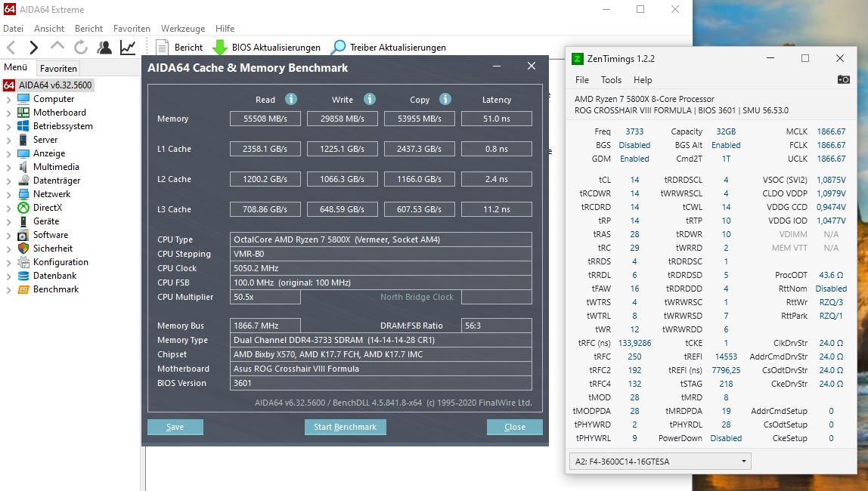Open the Werkzeuge menu
Screen dimensions: 868x491
[183, 29]
